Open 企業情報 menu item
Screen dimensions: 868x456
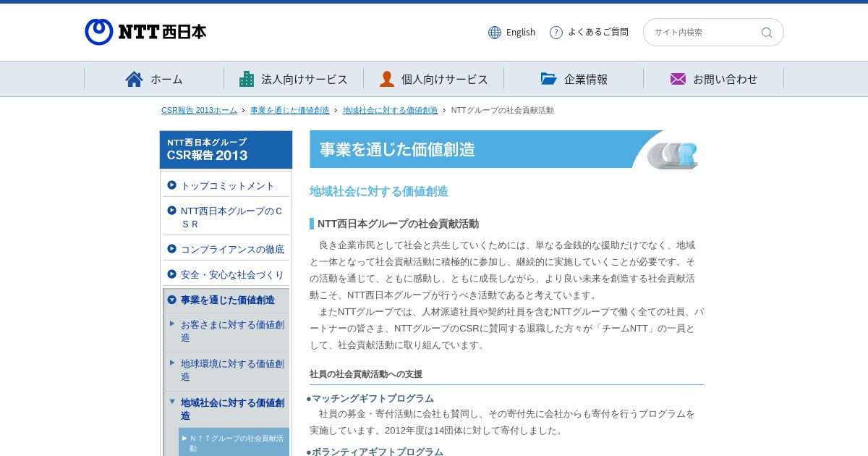click(574, 79)
